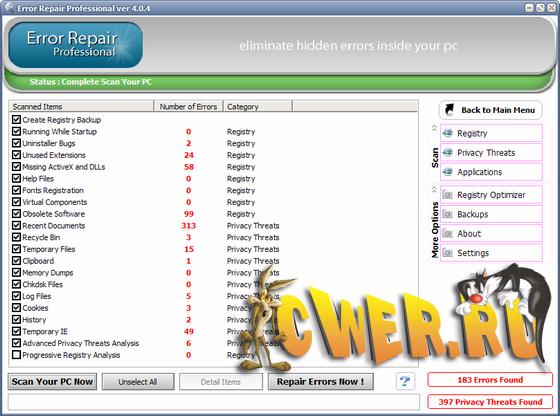
Task: Click the Privacy Threats scan icon
Action: (448, 152)
